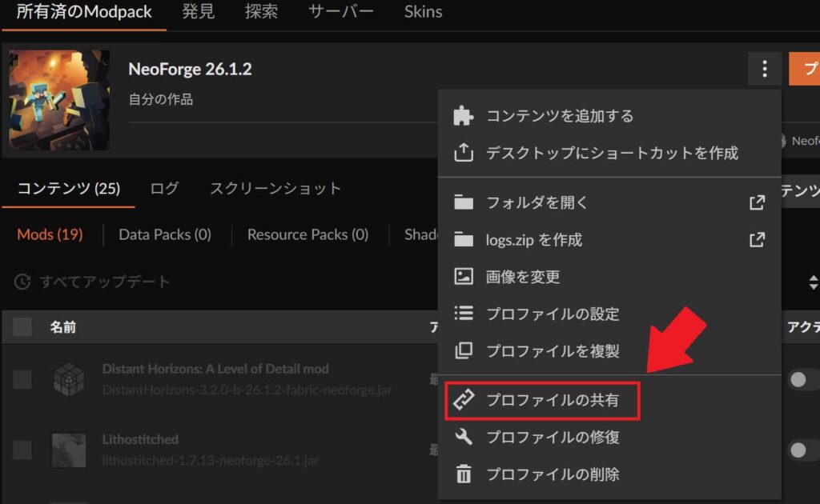Screen dimensions: 820x504
Task: Select プロファイルの修復 menu item
Action: [x=609, y=437]
